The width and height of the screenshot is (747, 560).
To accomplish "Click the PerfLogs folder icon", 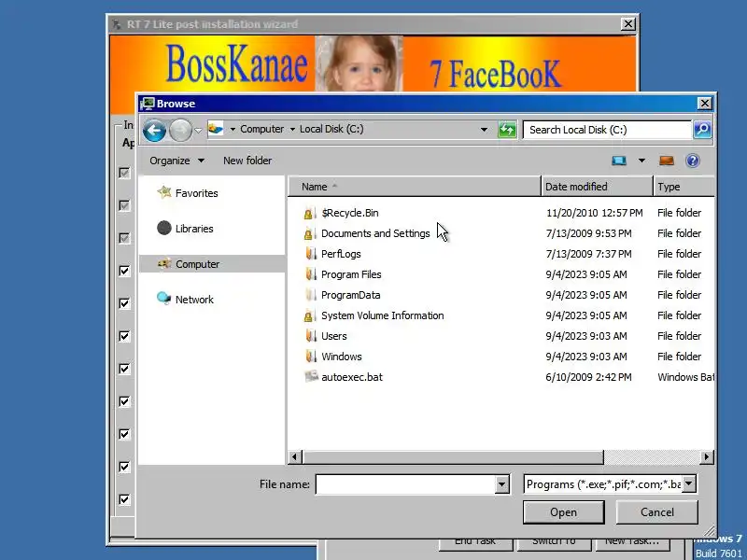I will pos(311,254).
